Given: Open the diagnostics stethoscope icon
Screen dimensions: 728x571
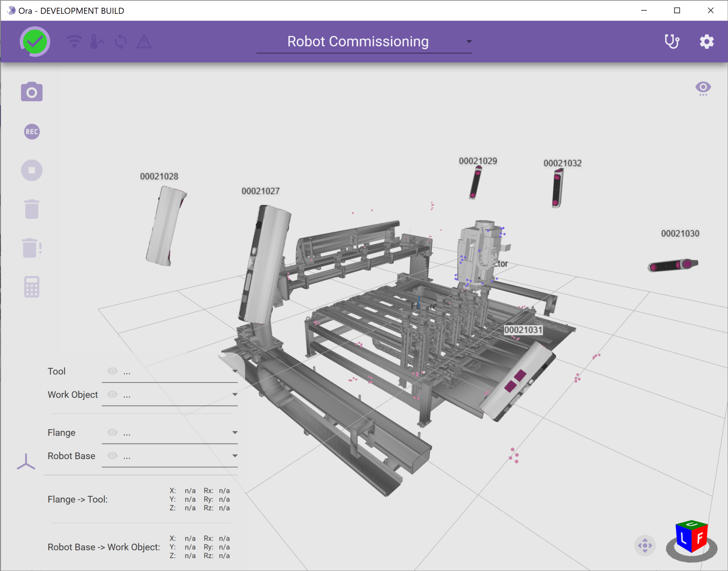Looking at the screenshot, I should (672, 42).
